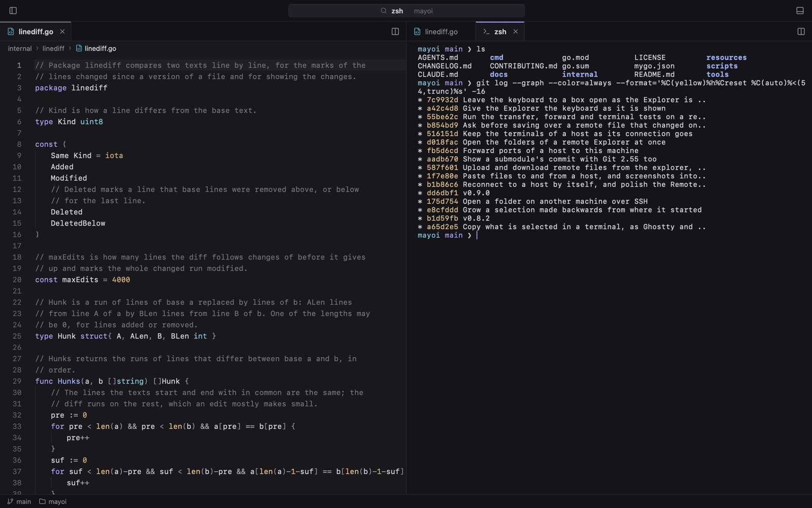Select the linediff.go breadcrumb file
Viewport: 812px width, 508px height.
coord(100,48)
